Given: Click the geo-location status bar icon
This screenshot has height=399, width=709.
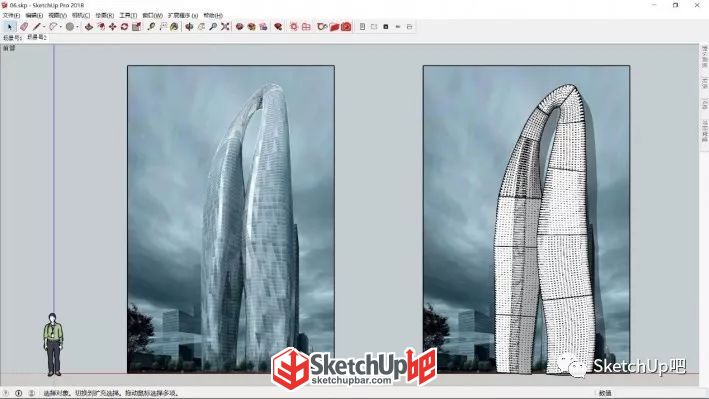Looking at the screenshot, I should click(6, 393).
